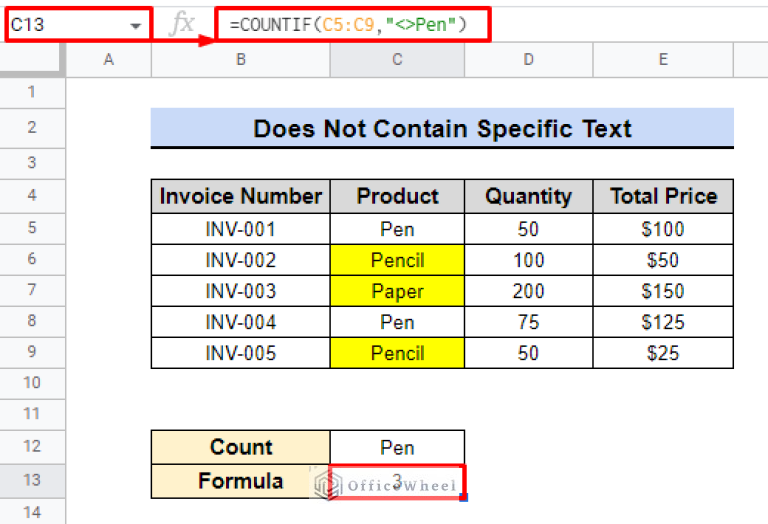Select the yellow Paper cell
768x524 pixels.
(397, 291)
